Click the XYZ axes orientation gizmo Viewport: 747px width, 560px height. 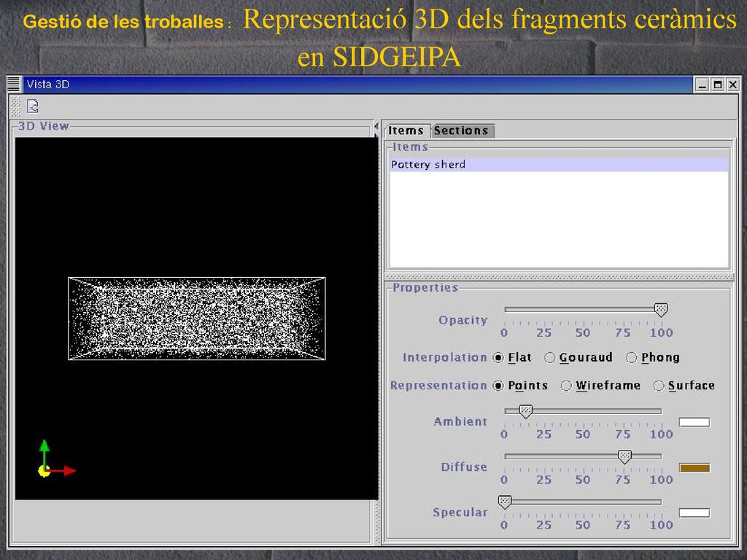(x=55, y=459)
